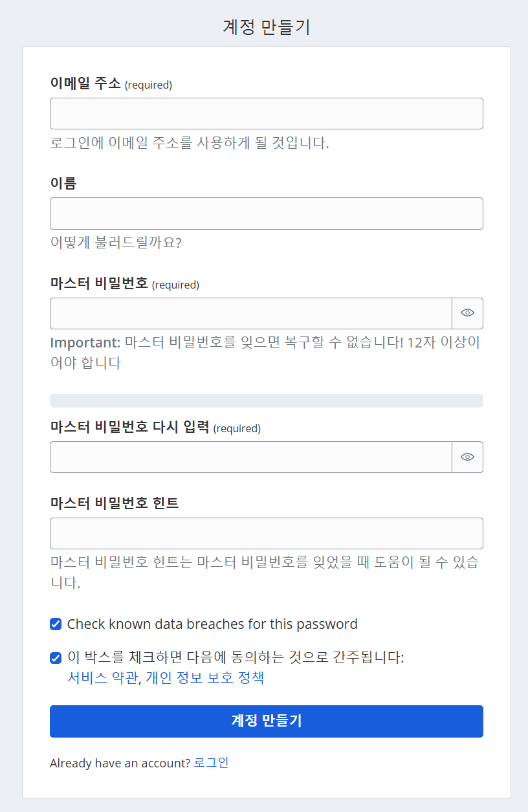This screenshot has width=528, height=812.
Task: Click the 마스터 비밀번호 힌트 label text
Action: pyautogui.click(x=114, y=503)
